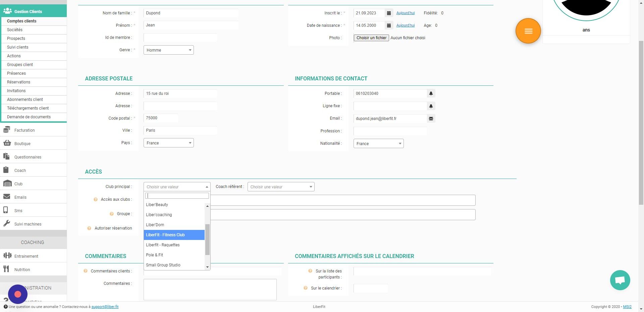The width and height of the screenshot is (644, 312).
Task: Click the support@liber.fit email link
Action: [105, 307]
